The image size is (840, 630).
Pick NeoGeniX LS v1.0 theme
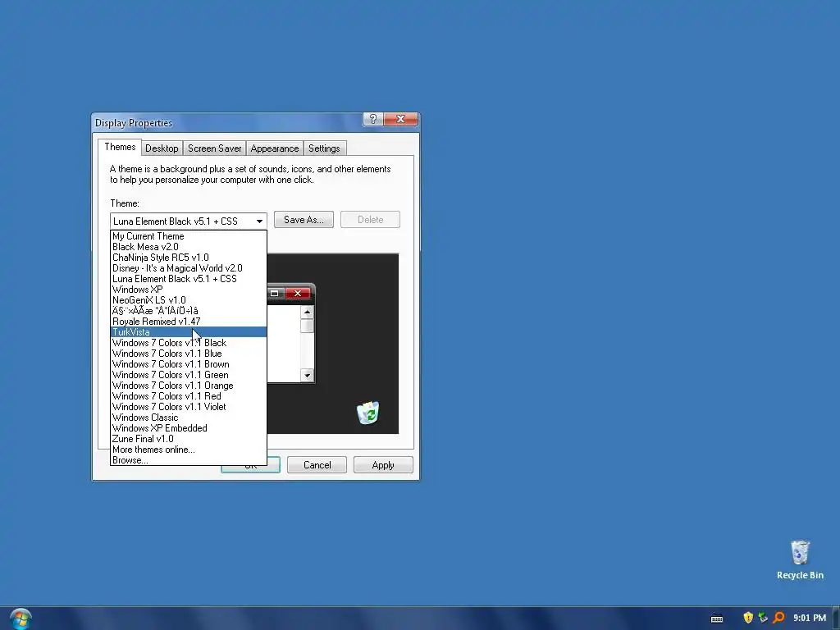189,300
